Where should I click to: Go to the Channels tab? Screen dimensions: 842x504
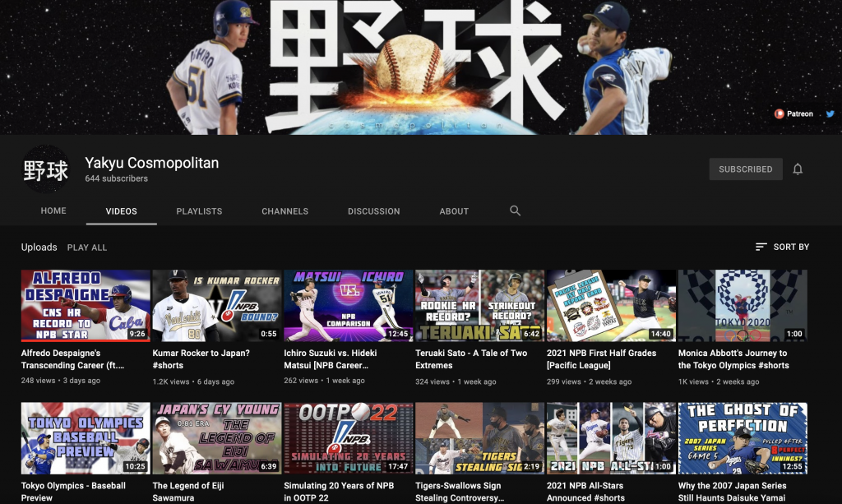(x=285, y=211)
